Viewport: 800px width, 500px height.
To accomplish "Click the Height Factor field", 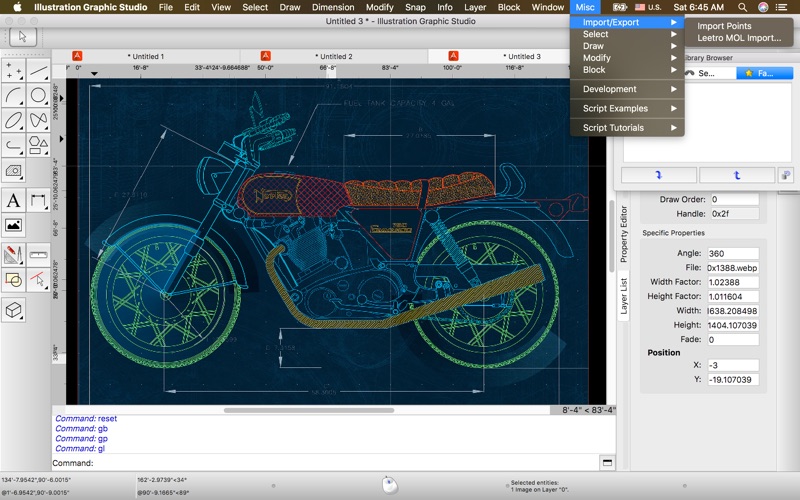I will coord(733,296).
